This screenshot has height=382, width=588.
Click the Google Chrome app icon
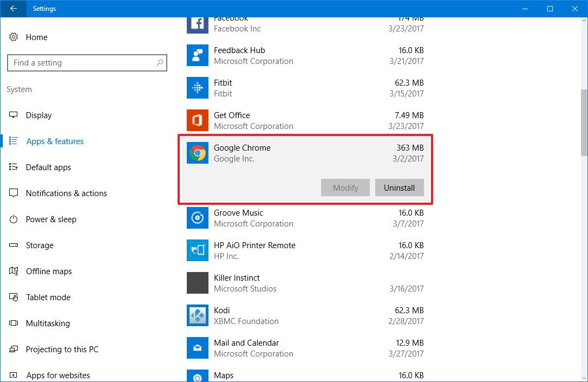pos(197,153)
